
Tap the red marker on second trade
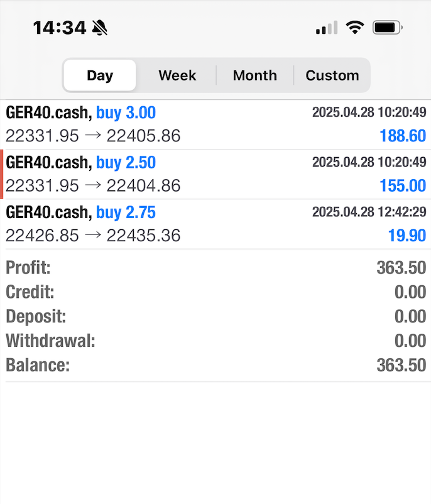click(2, 174)
